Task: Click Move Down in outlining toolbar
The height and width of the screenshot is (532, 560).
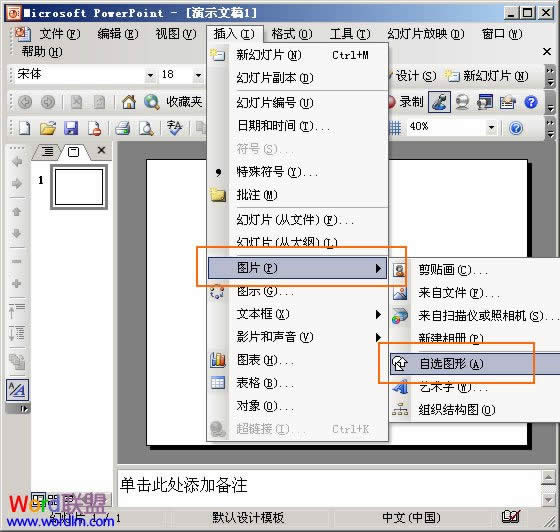Action: click(x=17, y=234)
